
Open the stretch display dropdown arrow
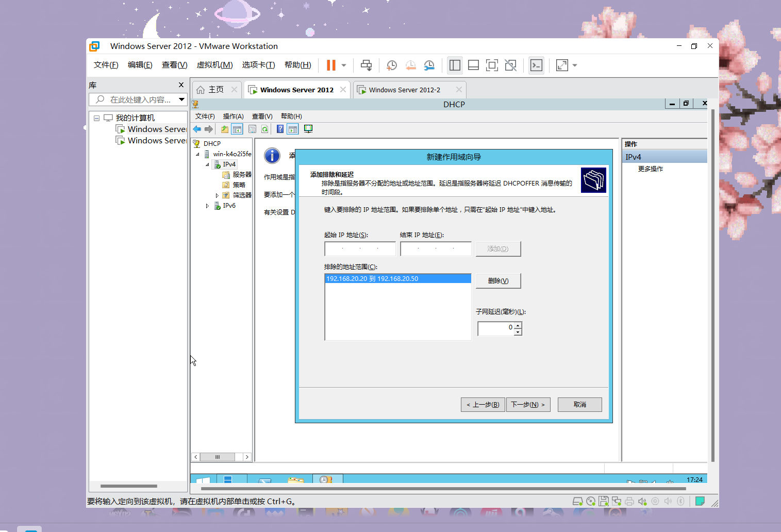[575, 65]
